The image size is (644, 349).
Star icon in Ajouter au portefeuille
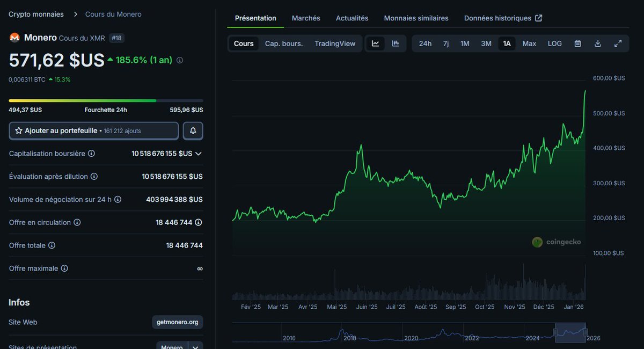(19, 130)
